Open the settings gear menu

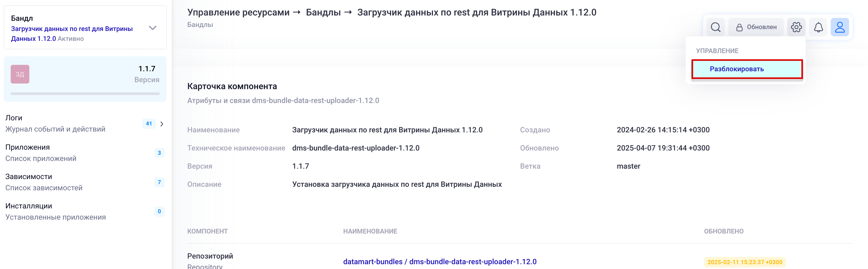point(797,27)
